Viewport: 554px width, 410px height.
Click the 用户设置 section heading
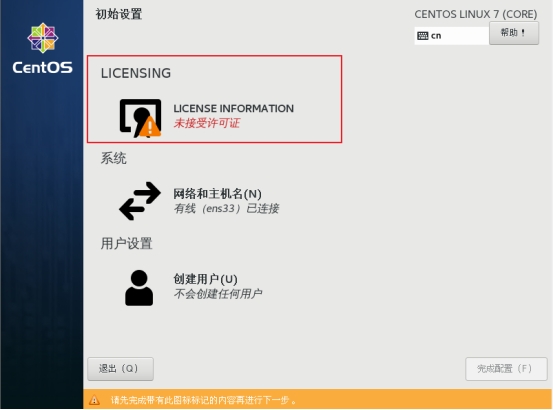tap(126, 244)
